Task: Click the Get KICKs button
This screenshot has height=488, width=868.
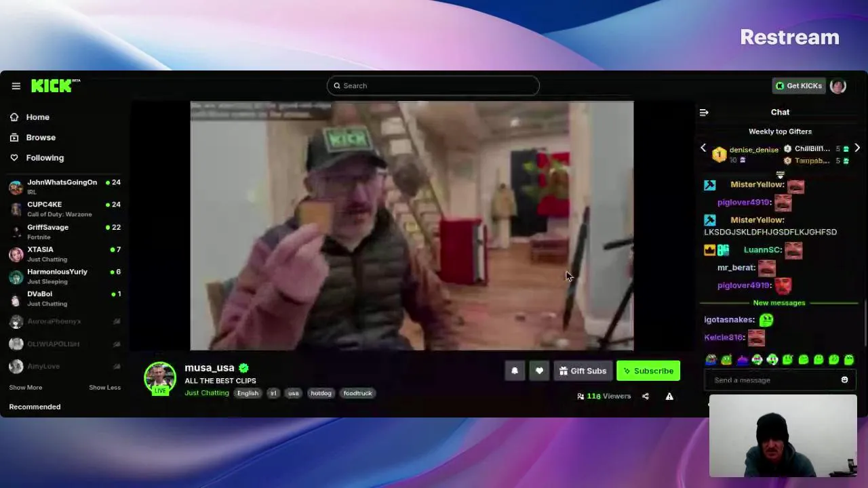Action: (x=799, y=86)
